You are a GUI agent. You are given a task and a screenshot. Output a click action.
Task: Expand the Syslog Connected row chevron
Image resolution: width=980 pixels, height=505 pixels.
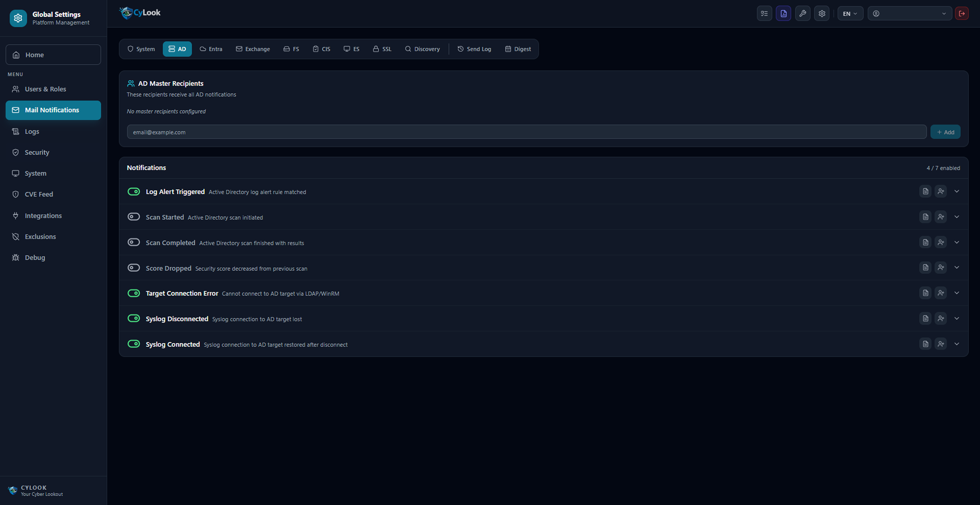tap(957, 344)
